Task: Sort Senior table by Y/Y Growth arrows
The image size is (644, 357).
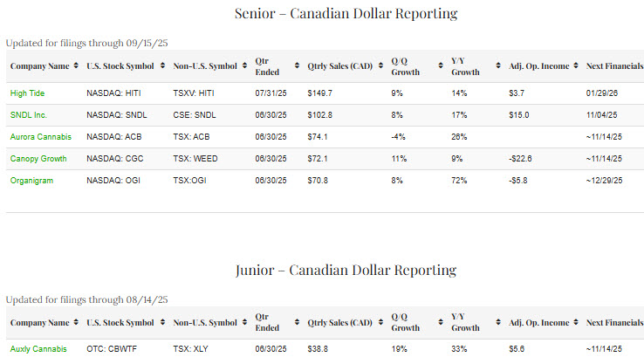Action: pyautogui.click(x=497, y=66)
